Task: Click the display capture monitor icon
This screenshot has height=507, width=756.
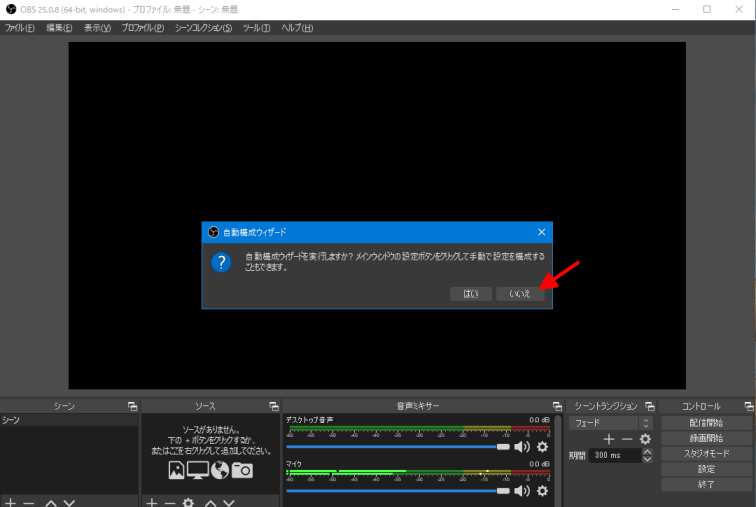Action: pyautogui.click(x=198, y=470)
